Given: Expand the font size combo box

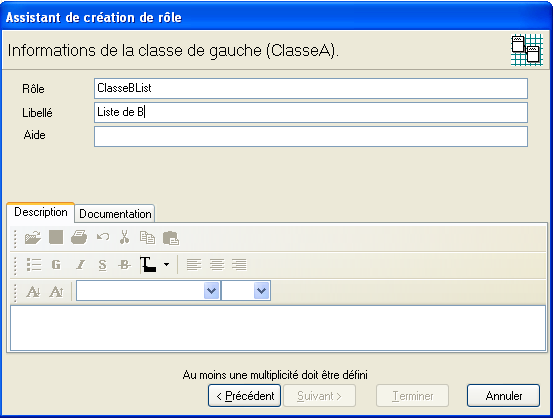Looking at the screenshot, I should pos(261,291).
